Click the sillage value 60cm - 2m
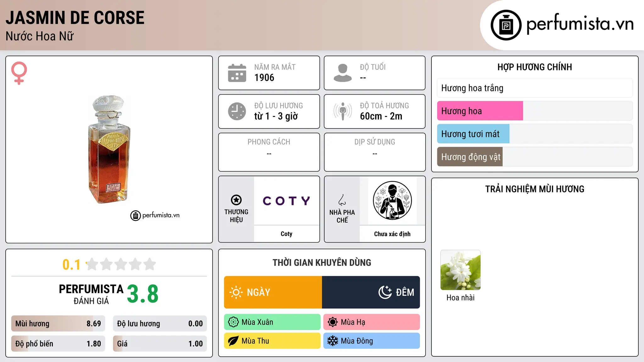The height and width of the screenshot is (362, 644). [381, 116]
